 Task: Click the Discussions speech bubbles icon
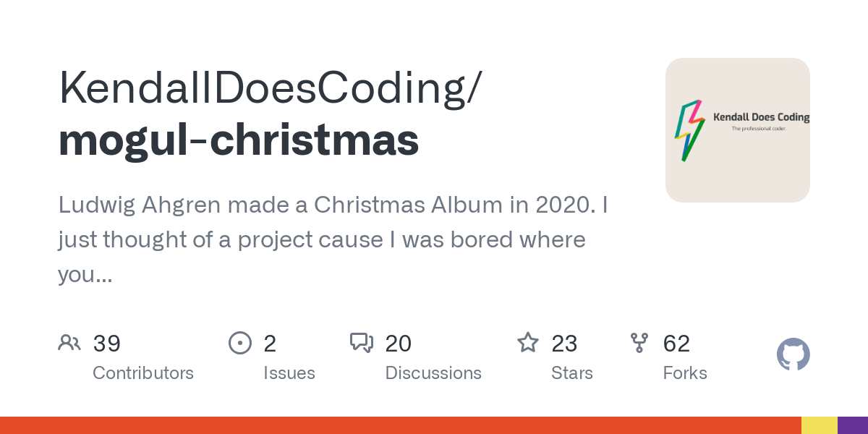pos(362,342)
